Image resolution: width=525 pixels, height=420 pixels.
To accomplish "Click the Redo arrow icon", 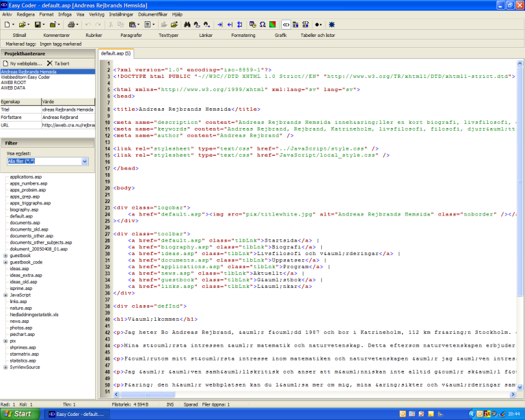I will tap(98, 25).
